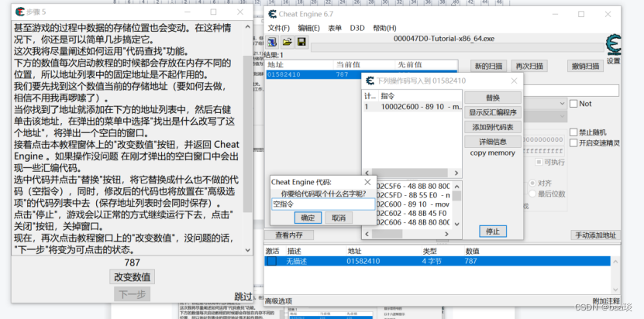Open the D3D menu
The height and width of the screenshot is (319, 644).
tap(357, 28)
